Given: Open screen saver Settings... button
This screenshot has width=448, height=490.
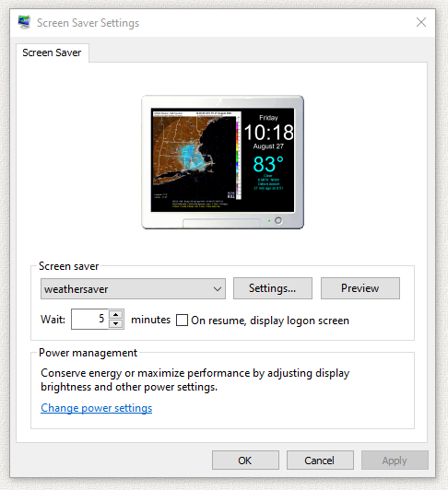Looking at the screenshot, I should [273, 288].
